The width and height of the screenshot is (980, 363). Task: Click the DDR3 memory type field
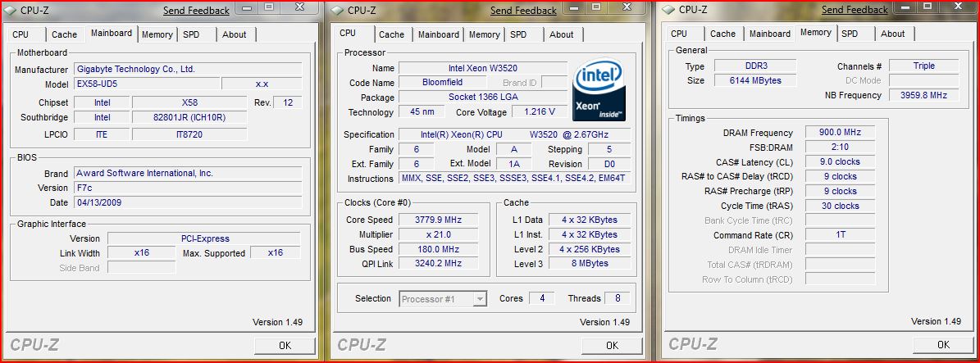755,66
